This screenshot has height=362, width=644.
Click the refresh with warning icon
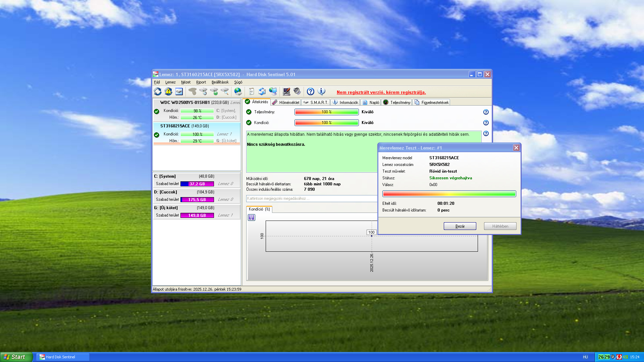click(168, 92)
